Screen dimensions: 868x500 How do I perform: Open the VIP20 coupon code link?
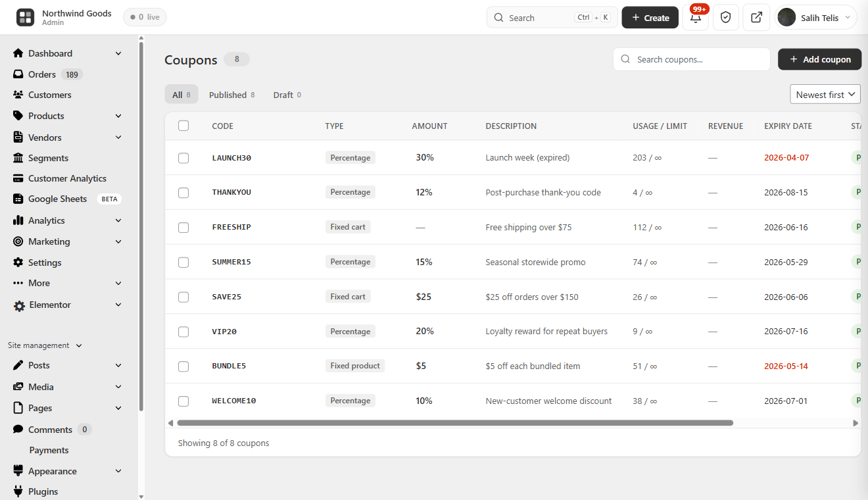pos(224,332)
